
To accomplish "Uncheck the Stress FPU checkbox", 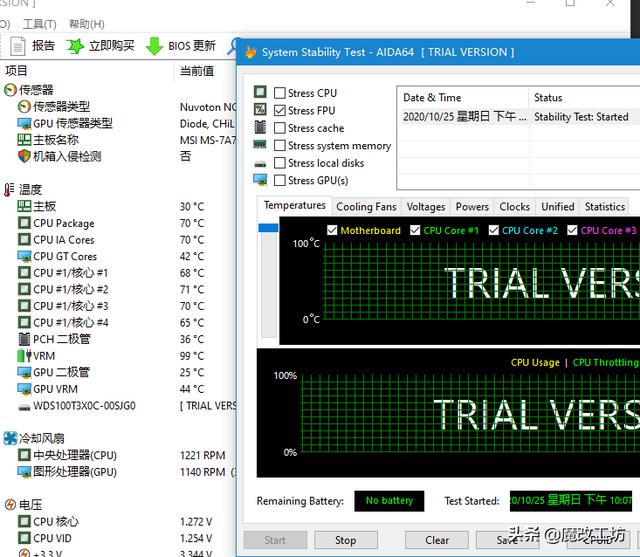I will (280, 111).
